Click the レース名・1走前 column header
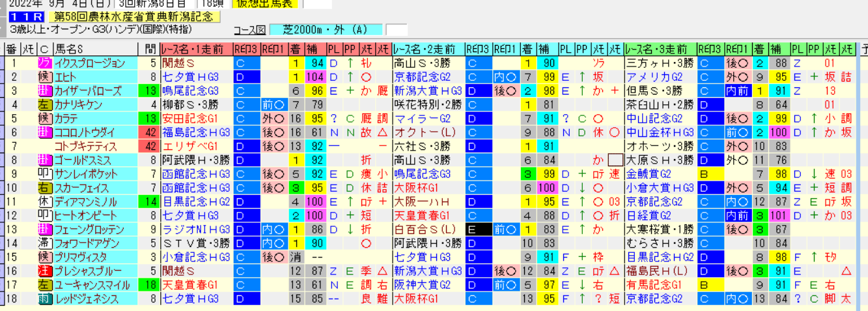 click(195, 49)
